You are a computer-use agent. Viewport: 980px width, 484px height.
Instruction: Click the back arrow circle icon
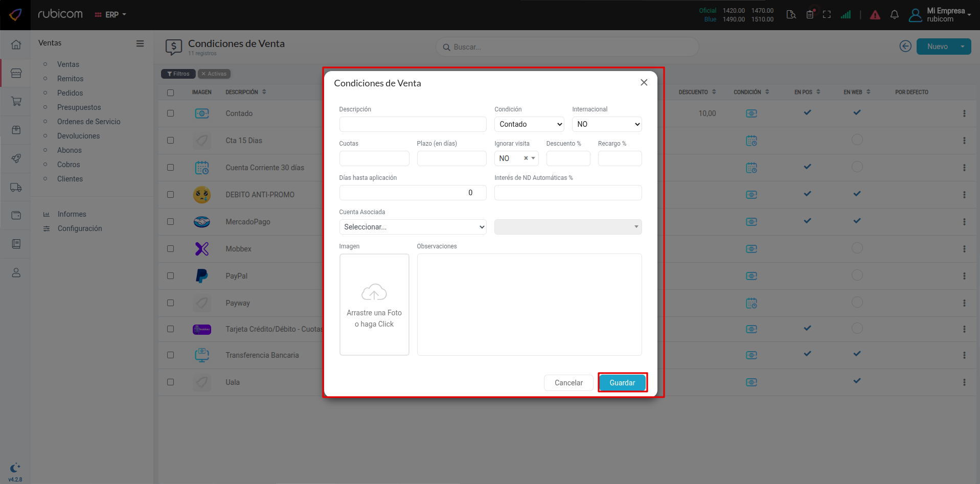click(x=905, y=47)
